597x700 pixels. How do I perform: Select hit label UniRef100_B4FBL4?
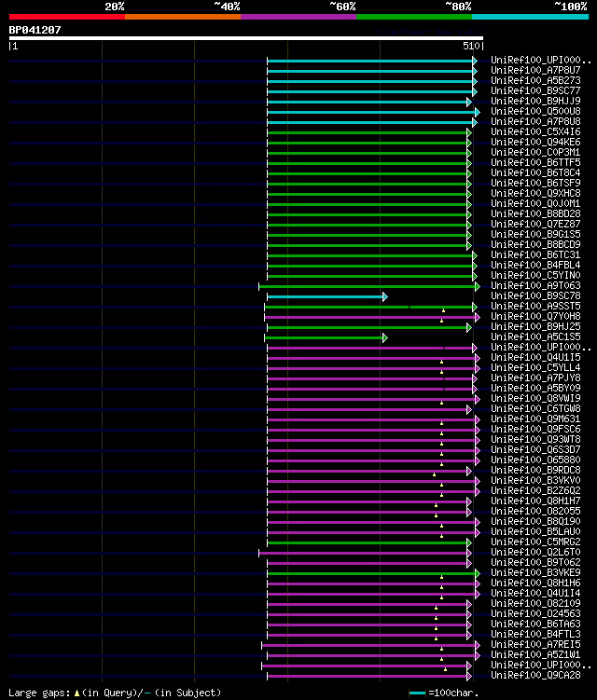(x=535, y=265)
